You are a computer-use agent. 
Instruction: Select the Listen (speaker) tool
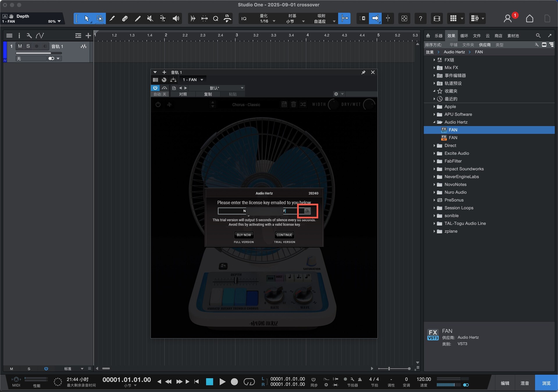tap(176, 18)
